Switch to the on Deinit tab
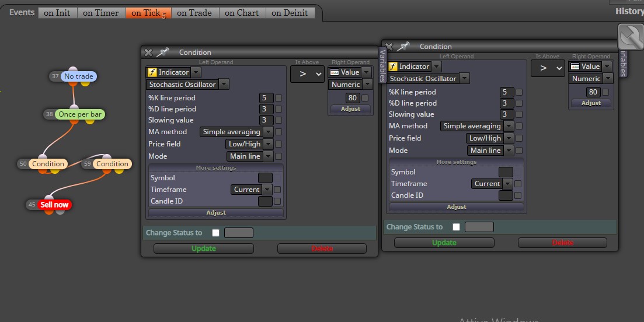 point(290,13)
